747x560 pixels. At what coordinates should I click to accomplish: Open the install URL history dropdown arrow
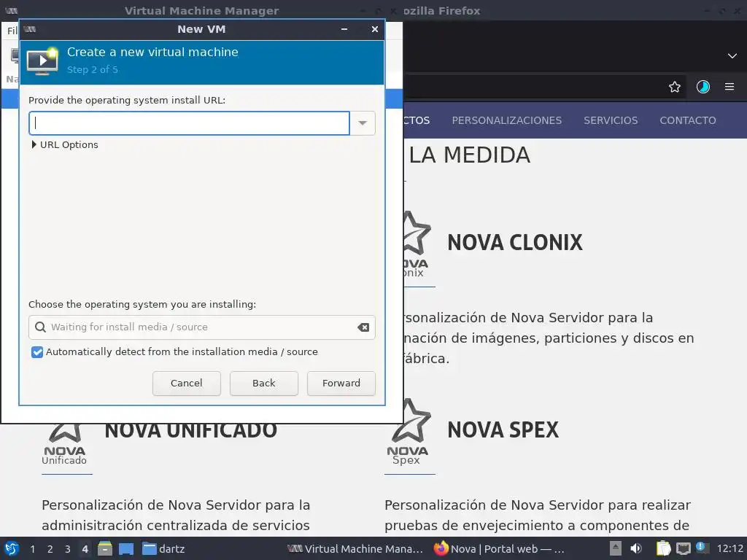click(x=363, y=123)
